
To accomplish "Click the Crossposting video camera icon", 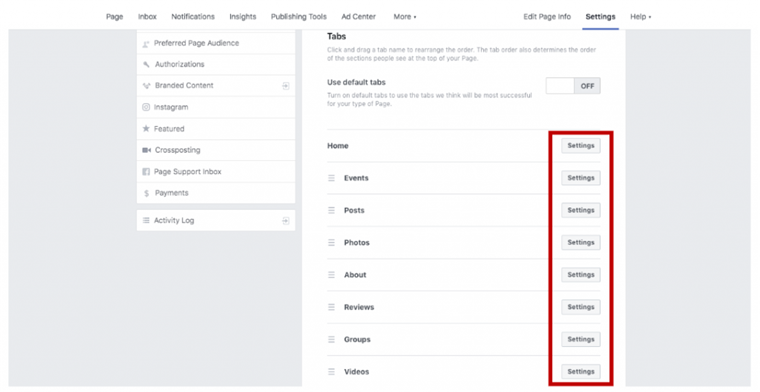I will pos(146,150).
